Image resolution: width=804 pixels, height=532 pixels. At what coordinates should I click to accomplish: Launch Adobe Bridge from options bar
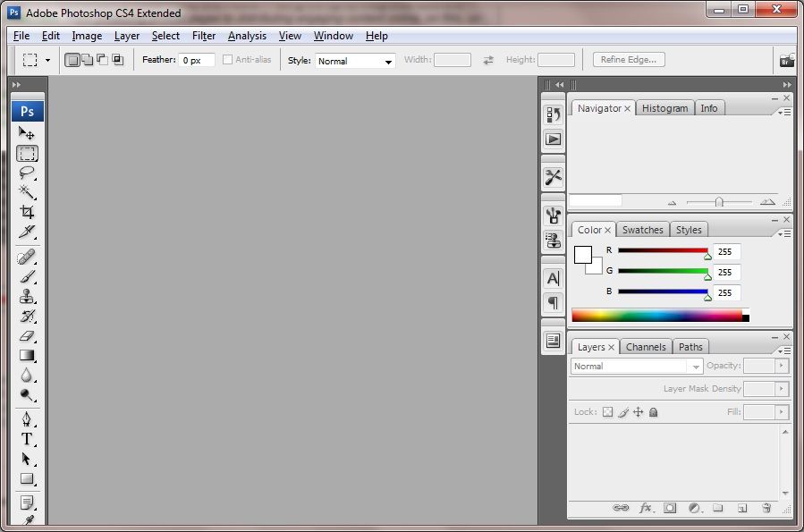tap(787, 61)
